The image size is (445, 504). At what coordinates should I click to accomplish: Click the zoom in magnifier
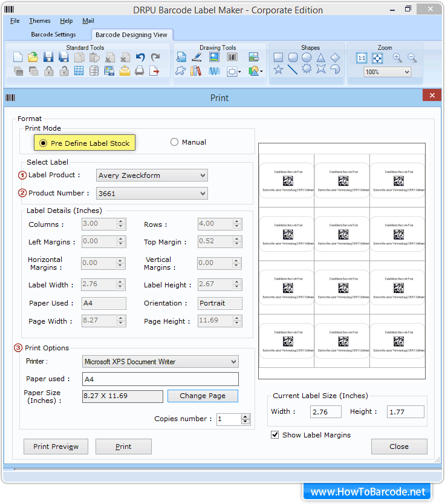397,57
